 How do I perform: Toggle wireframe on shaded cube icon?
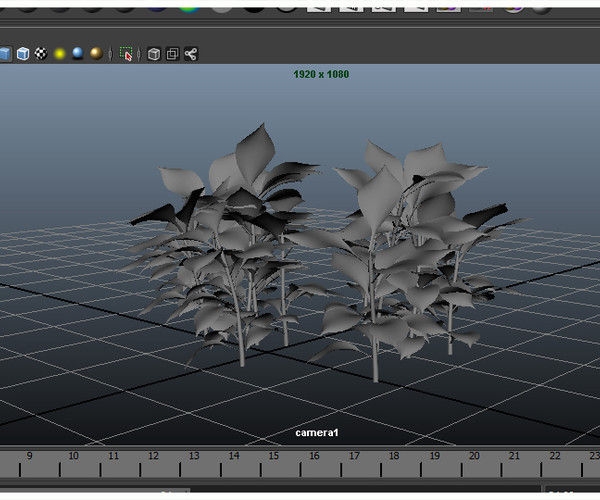pos(22,53)
